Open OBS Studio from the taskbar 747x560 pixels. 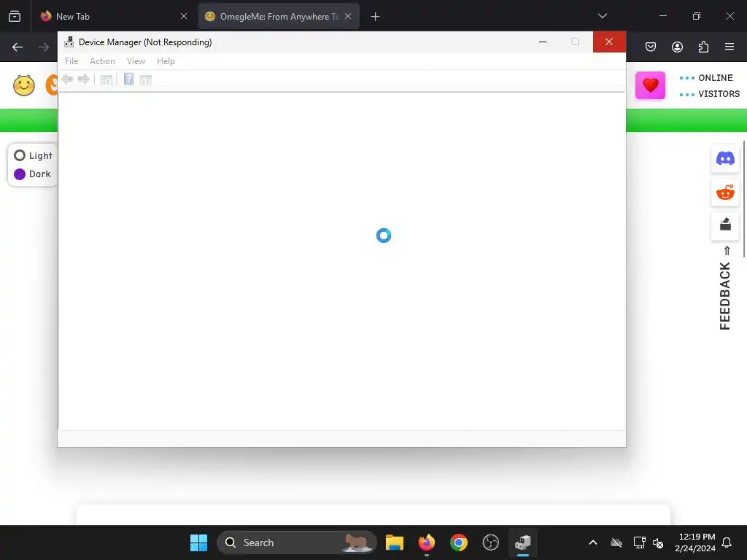pos(491,542)
